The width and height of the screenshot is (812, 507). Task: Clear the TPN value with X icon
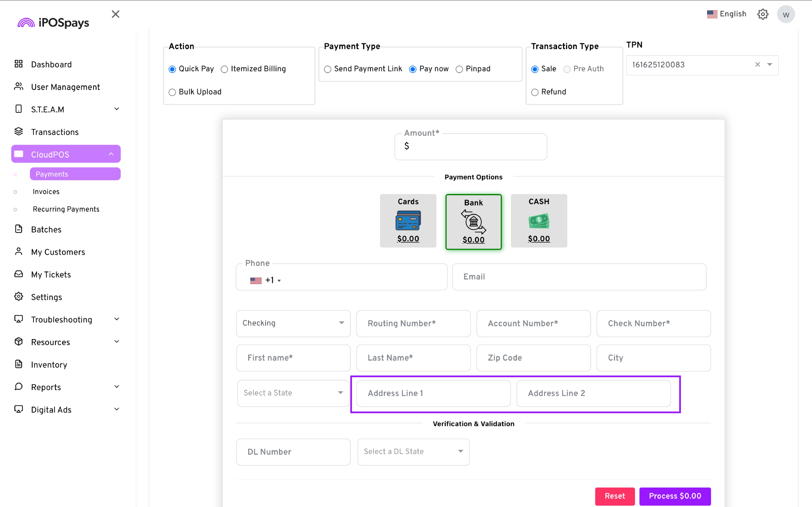click(x=757, y=65)
